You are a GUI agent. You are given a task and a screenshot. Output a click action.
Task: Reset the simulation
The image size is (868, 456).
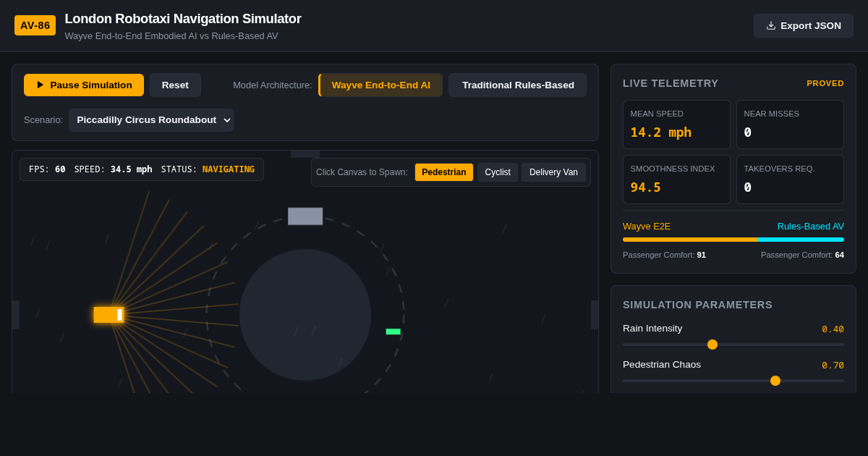175,85
